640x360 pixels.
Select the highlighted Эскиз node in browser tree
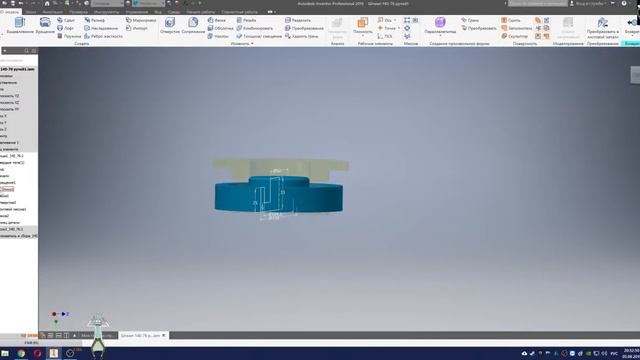(7, 189)
